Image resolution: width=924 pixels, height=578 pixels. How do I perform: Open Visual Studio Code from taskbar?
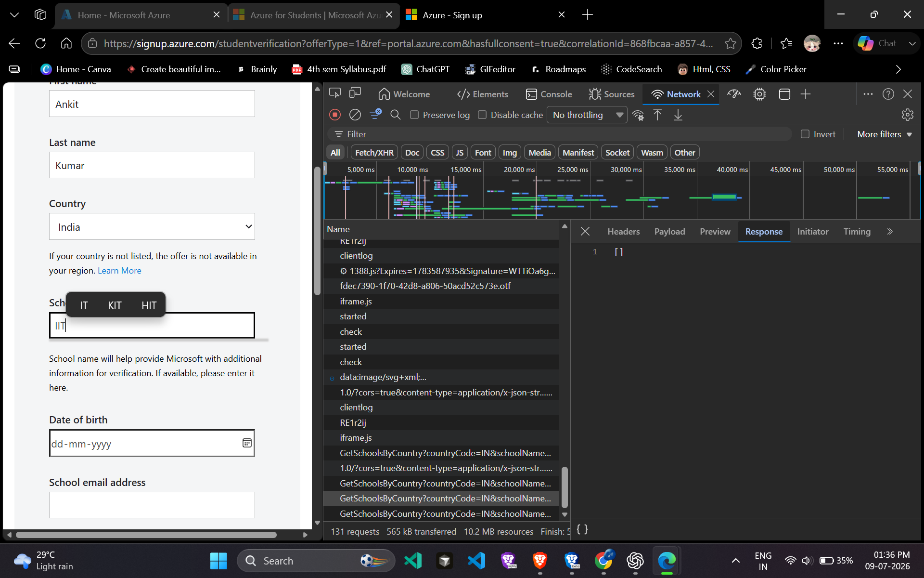pos(476,561)
